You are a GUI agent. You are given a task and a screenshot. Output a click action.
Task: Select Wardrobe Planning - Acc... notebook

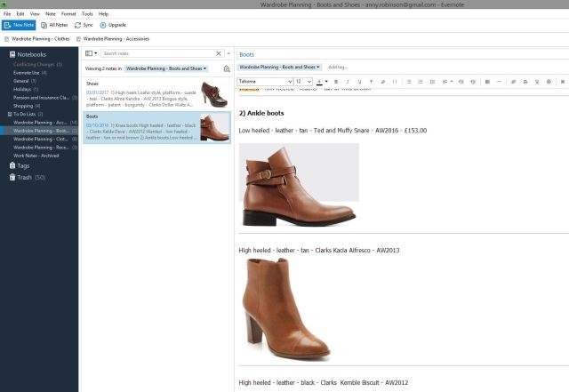click(45, 123)
